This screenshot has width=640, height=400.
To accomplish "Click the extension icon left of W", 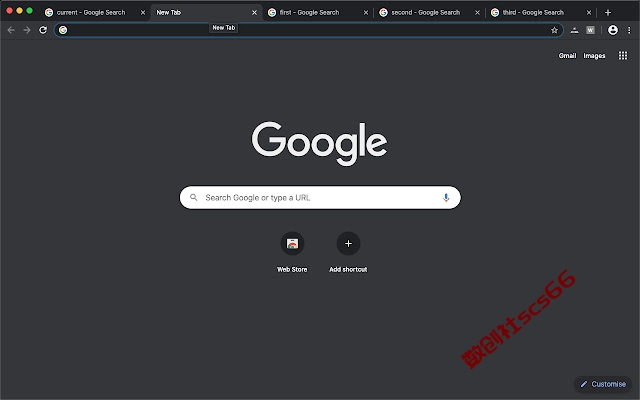I will [574, 30].
